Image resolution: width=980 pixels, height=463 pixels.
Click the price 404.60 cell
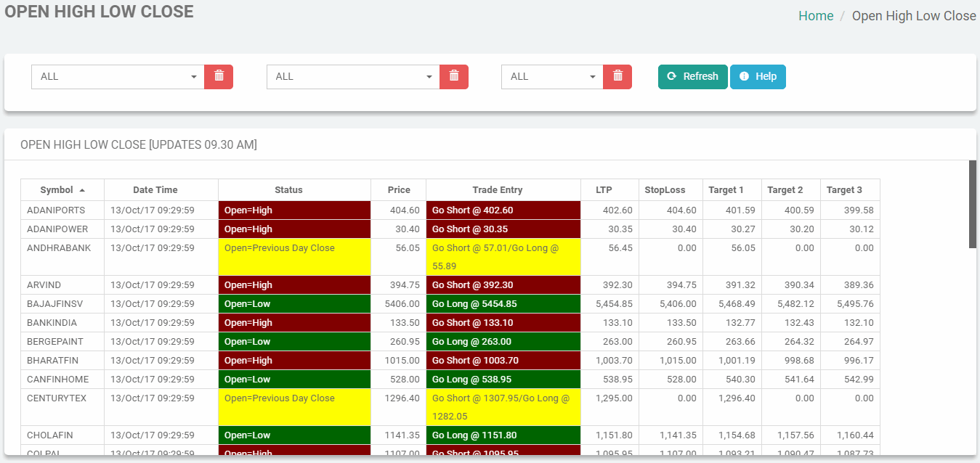pos(399,210)
